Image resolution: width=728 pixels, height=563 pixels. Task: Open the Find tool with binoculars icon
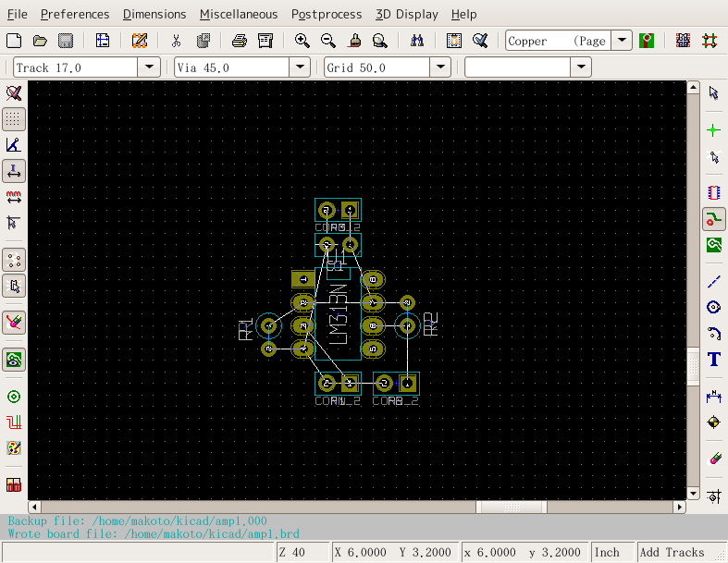click(x=416, y=41)
